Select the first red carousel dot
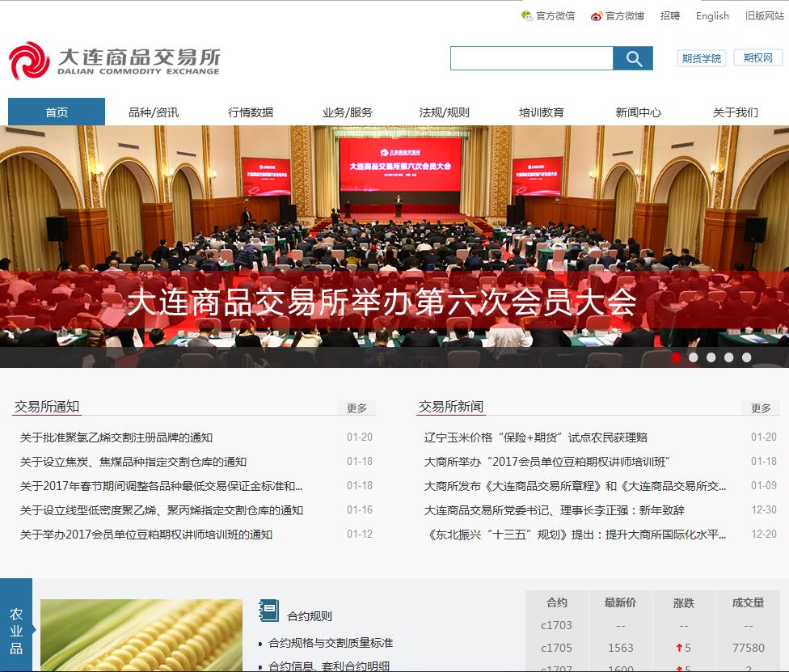 click(x=676, y=357)
